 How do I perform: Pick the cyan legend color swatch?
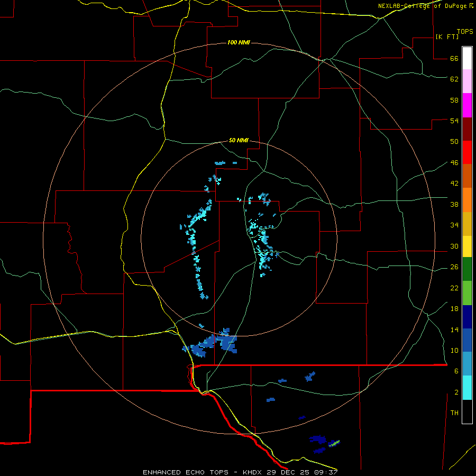tap(467, 388)
